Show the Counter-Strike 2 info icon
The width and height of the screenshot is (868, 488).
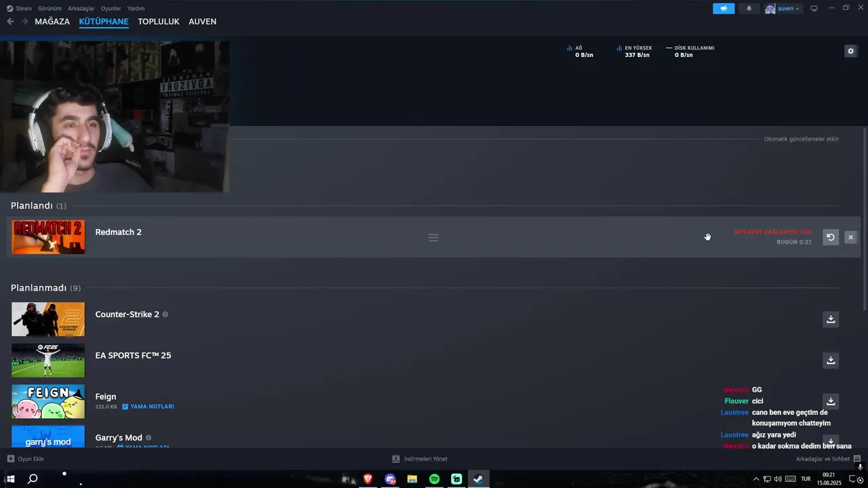click(165, 314)
